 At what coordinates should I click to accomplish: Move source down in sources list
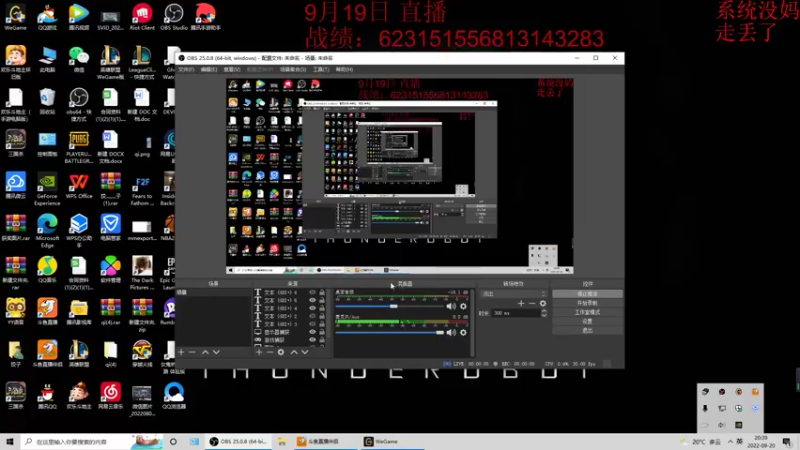[305, 352]
